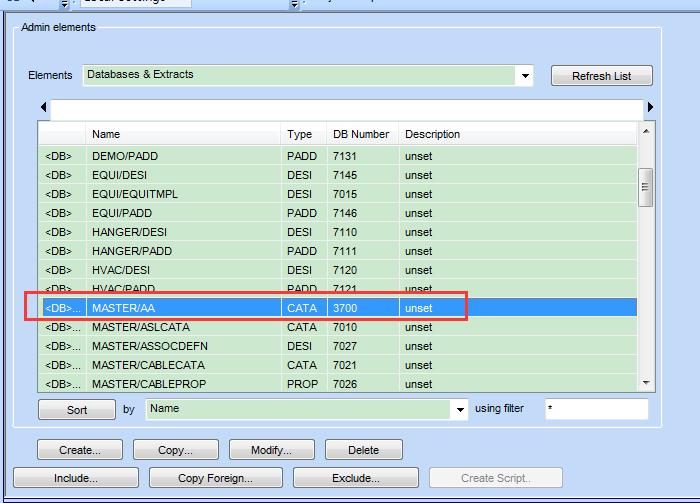Click the Sort button
Screen dimensions: 700x503
(77, 409)
